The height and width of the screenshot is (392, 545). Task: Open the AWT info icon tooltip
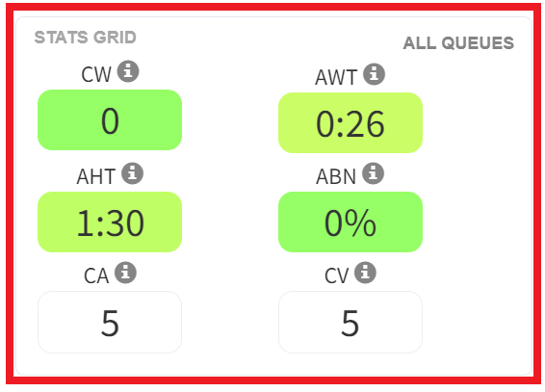(374, 74)
